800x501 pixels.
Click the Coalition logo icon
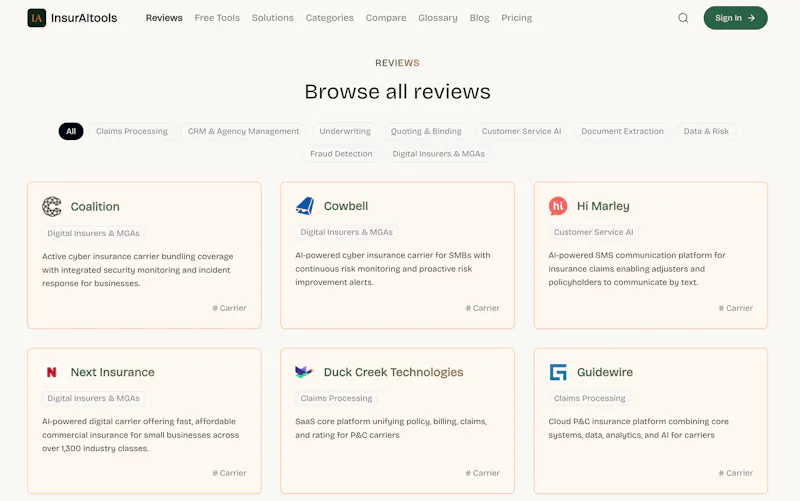[52, 207]
